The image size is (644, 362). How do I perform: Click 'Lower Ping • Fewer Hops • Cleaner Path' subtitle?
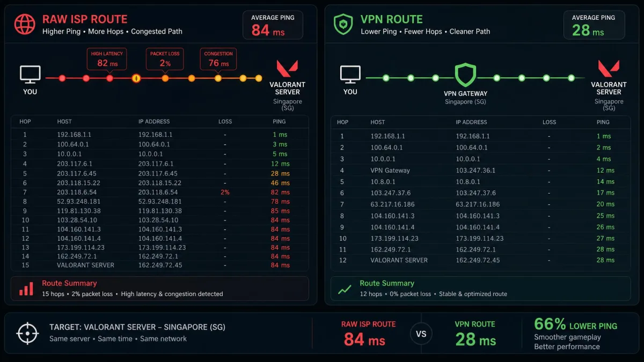point(426,32)
